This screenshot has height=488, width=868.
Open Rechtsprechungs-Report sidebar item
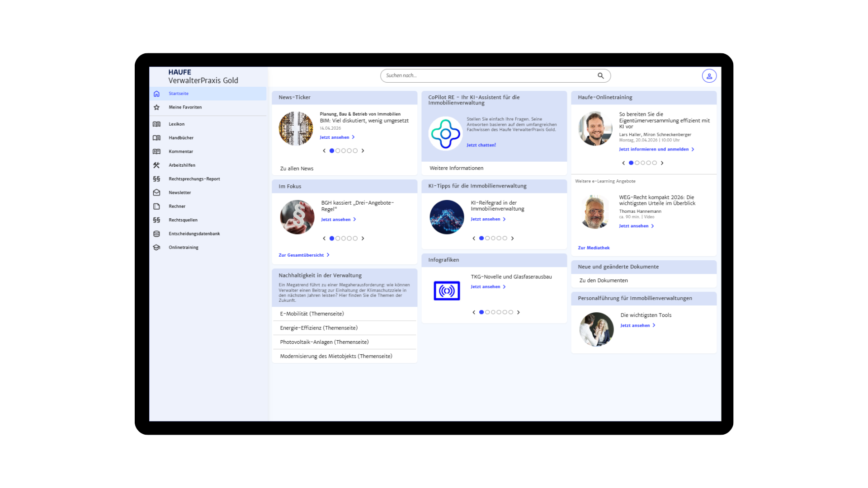point(194,179)
